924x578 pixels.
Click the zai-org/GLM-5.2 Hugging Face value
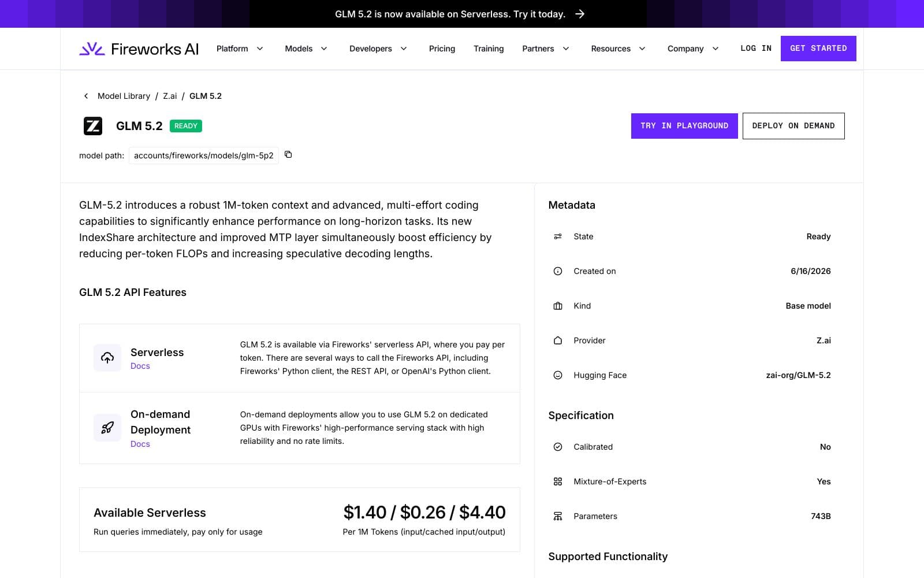point(798,375)
